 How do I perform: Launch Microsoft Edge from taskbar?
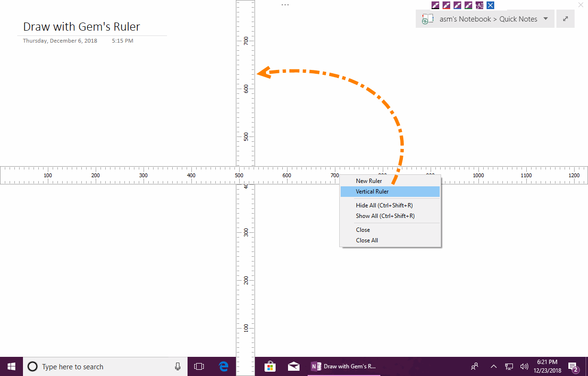point(223,366)
